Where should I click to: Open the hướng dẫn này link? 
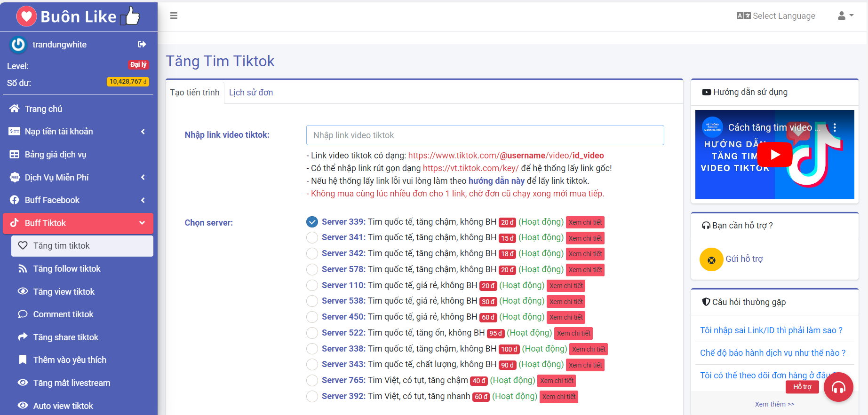tap(496, 181)
